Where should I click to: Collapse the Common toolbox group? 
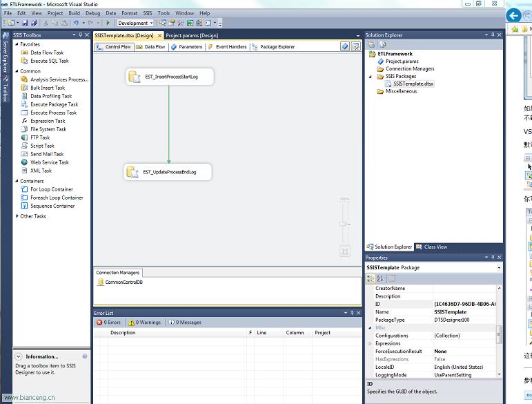pyautogui.click(x=17, y=71)
